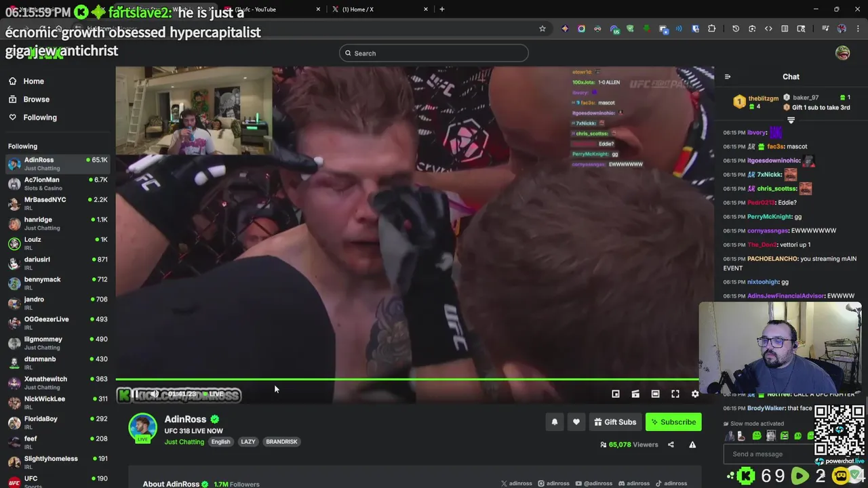This screenshot has width=868, height=488.
Task: Open AdinRoss X profile link
Action: pos(517,483)
